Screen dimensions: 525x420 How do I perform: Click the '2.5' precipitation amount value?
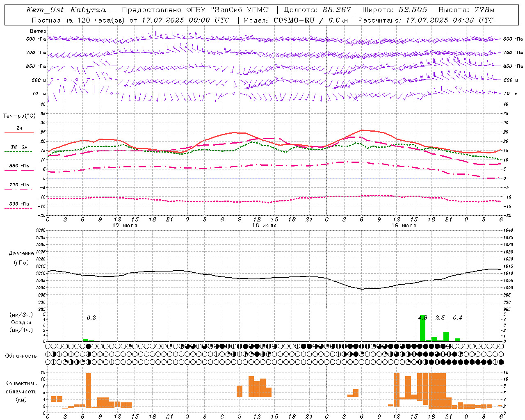pos(440,318)
